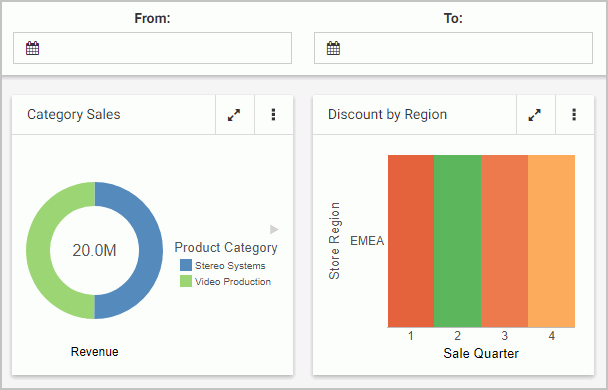
Task: Open the From date calendar icon
Action: click(33, 48)
